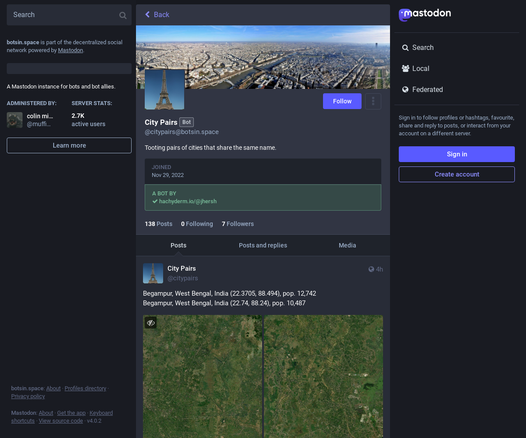This screenshot has width=526, height=438.
Task: Open Search in the right navigation
Action: pos(418,48)
